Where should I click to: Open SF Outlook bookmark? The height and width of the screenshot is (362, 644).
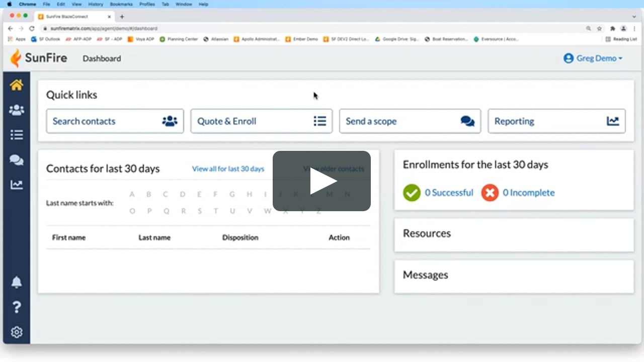(46, 39)
